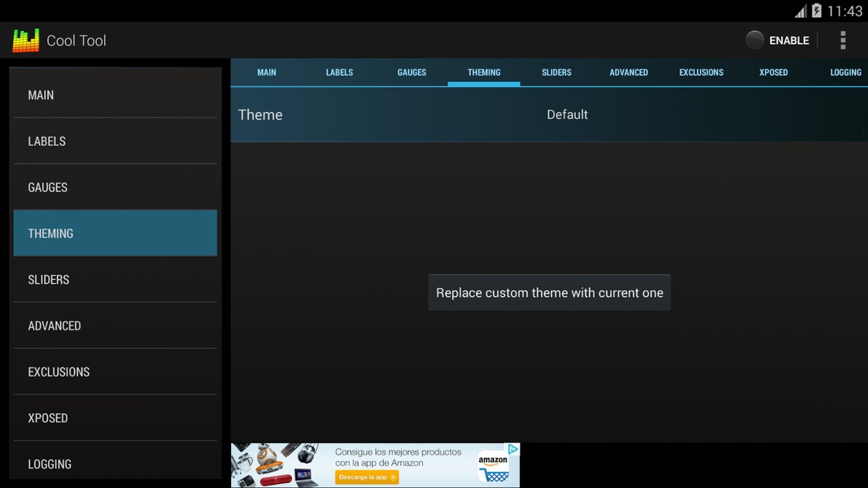Click 'Descarga la app' button in ad

click(367, 477)
